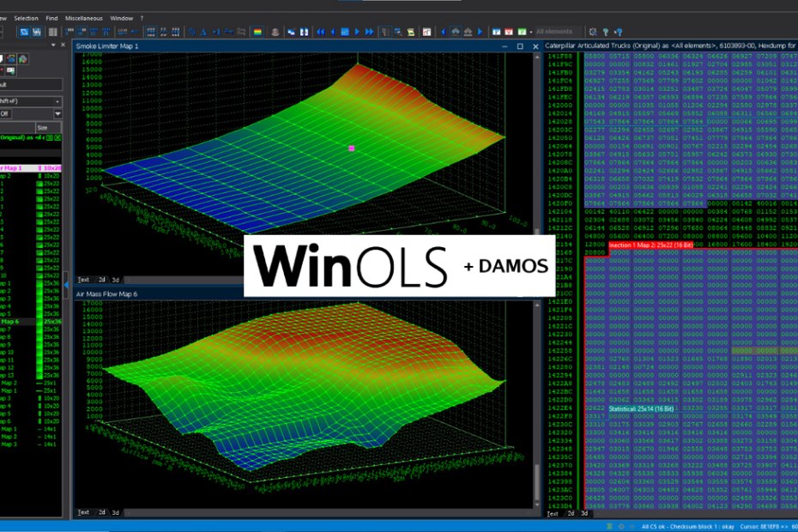The image size is (798, 532).
Task: Click the LoHi byte order toolbar icon
Action: click(123, 32)
